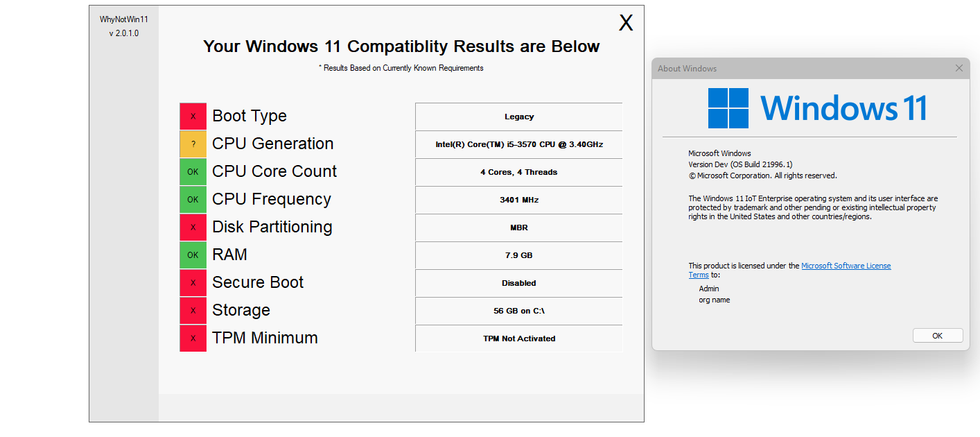Viewport: 980px width, 437px height.
Task: Click the Admin licensee name
Action: click(709, 289)
